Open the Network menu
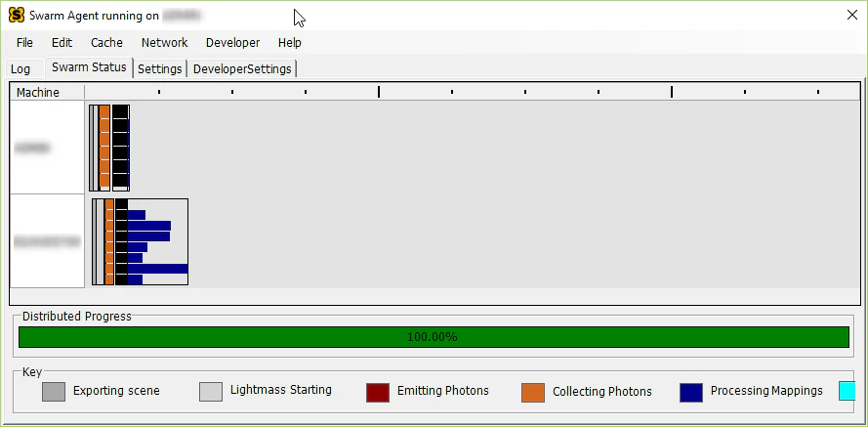Screen dimensions: 868x427 click(164, 43)
